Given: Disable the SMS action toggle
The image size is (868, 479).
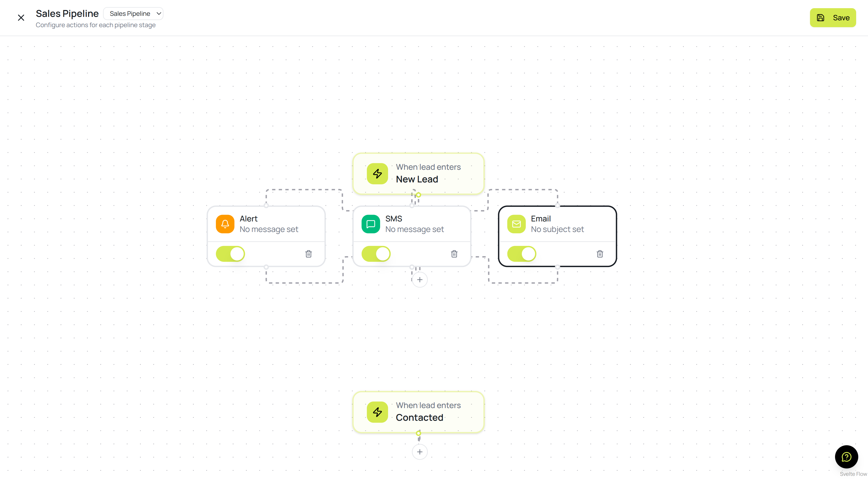Looking at the screenshot, I should point(376,254).
